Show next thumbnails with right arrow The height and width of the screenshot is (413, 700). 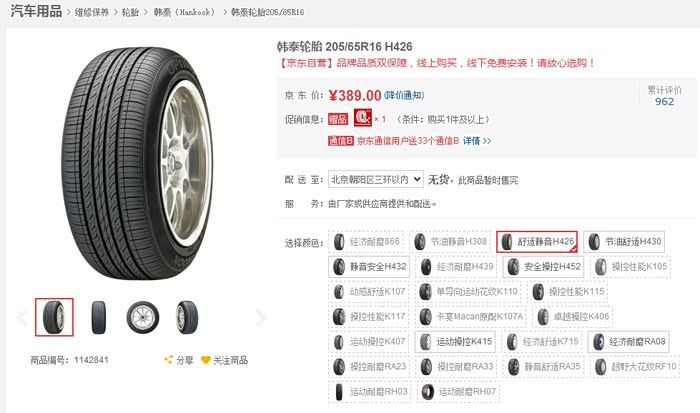[x=261, y=317]
